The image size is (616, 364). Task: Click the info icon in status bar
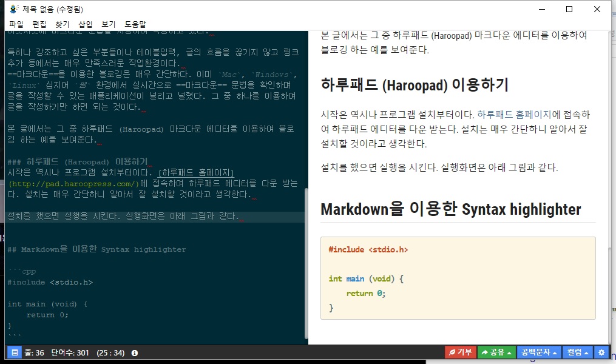(x=134, y=353)
